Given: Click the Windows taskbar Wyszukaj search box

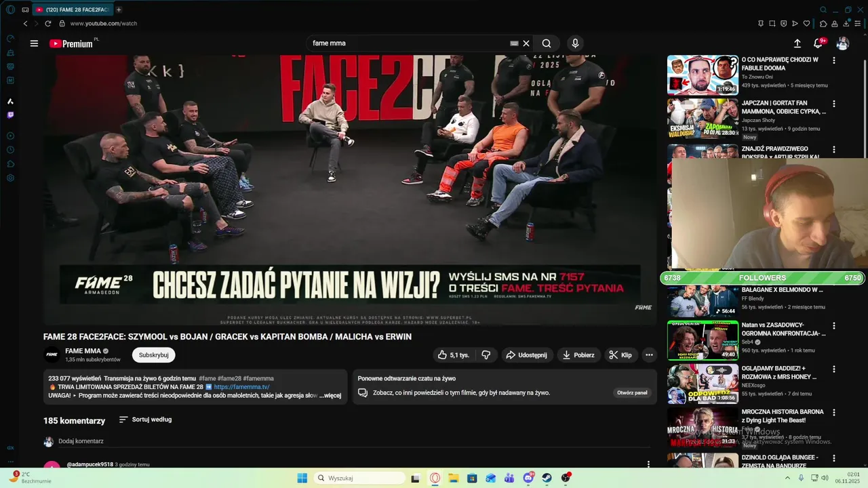Looking at the screenshot, I should (x=361, y=478).
